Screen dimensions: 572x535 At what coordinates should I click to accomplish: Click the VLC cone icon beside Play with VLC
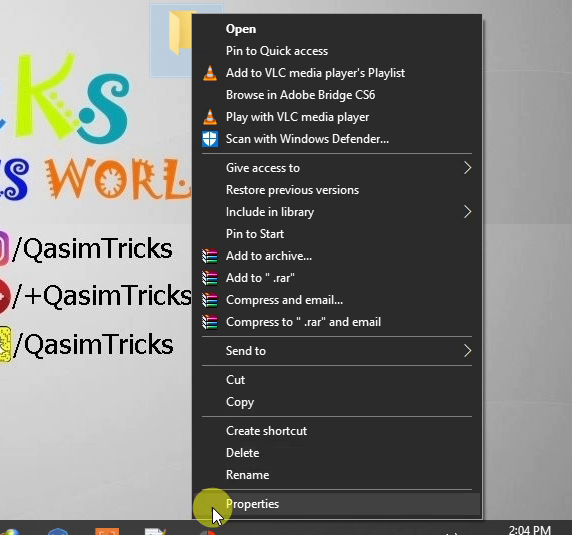click(x=210, y=117)
